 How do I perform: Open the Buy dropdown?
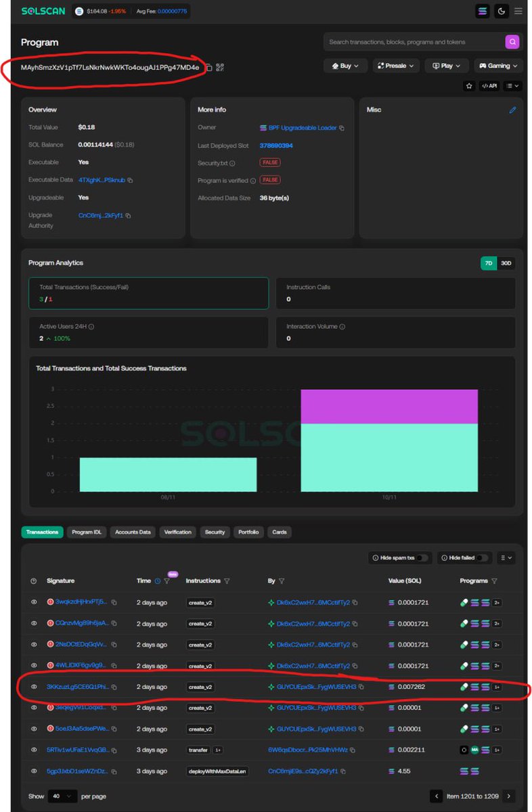tap(345, 66)
